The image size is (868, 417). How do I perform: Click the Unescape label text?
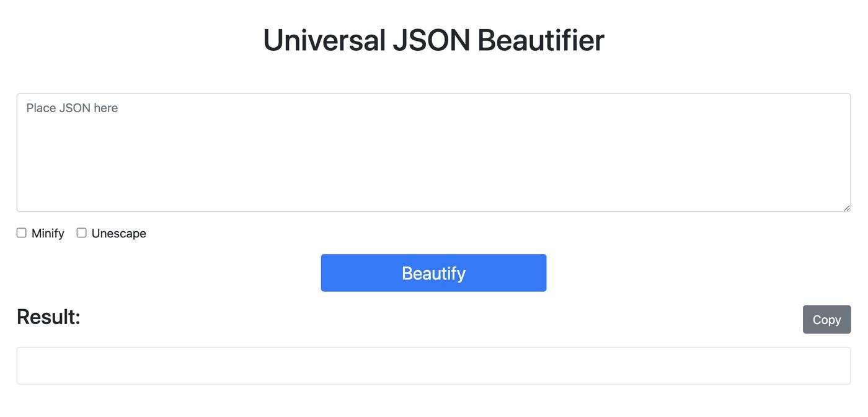tap(118, 234)
